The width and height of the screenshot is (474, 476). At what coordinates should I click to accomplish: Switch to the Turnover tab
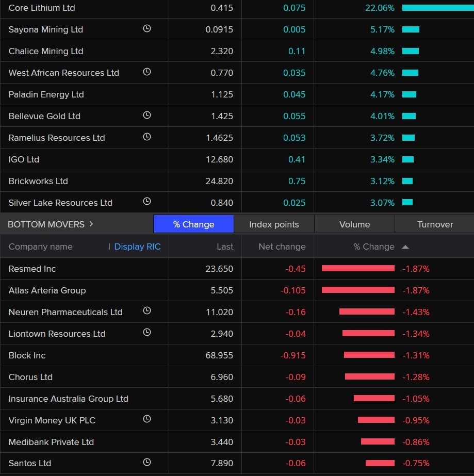point(435,224)
